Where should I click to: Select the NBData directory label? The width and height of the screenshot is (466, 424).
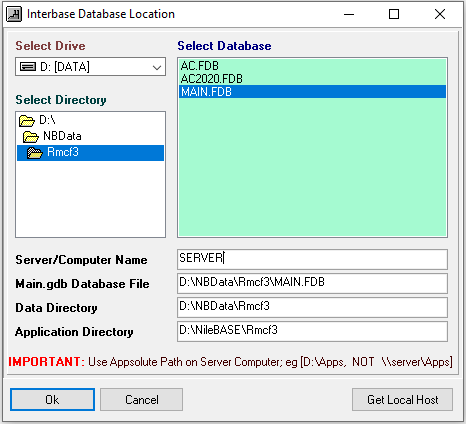click(x=62, y=136)
